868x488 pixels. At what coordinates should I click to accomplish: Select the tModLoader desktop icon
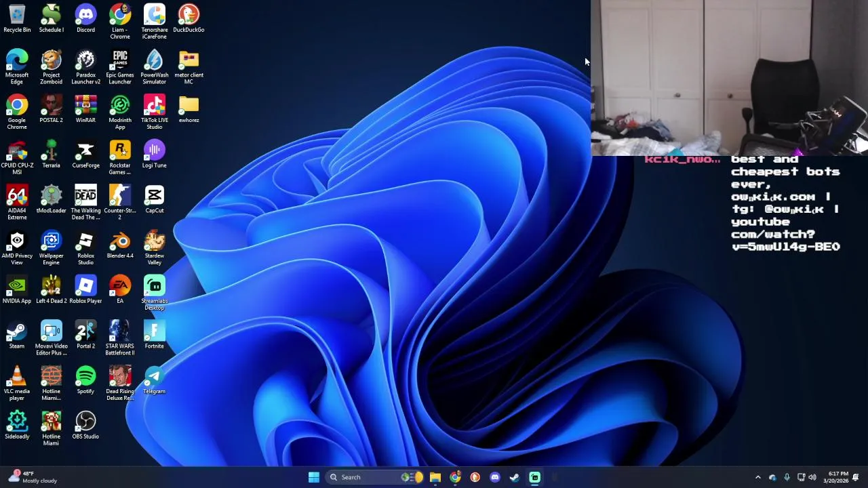[x=52, y=199]
